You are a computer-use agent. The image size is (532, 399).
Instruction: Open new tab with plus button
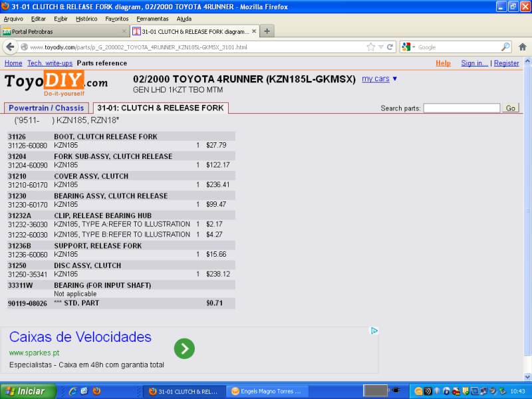[267, 31]
